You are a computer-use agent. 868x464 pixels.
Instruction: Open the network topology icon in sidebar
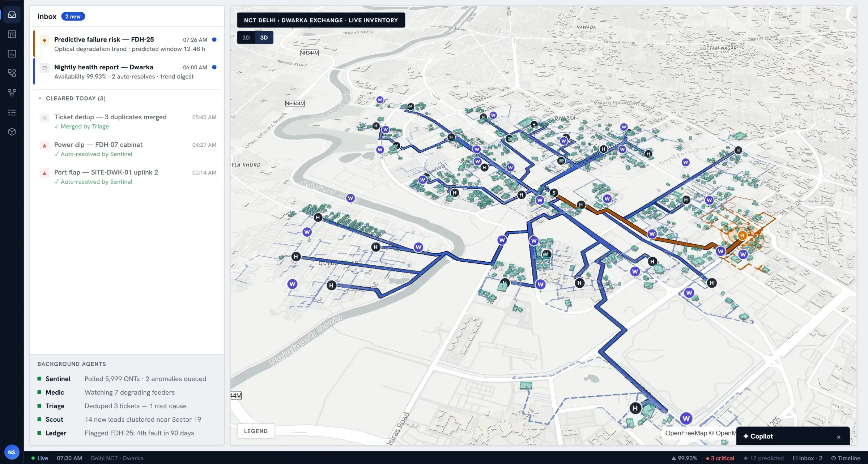coord(12,93)
